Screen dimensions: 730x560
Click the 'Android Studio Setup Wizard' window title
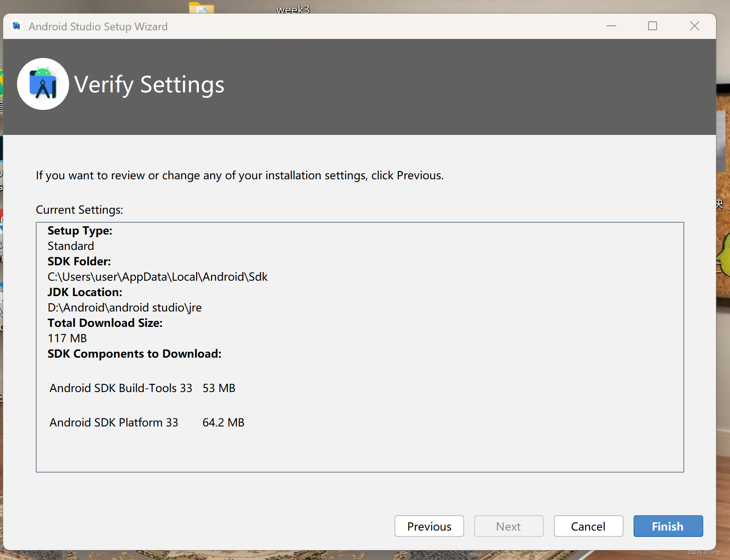click(98, 26)
